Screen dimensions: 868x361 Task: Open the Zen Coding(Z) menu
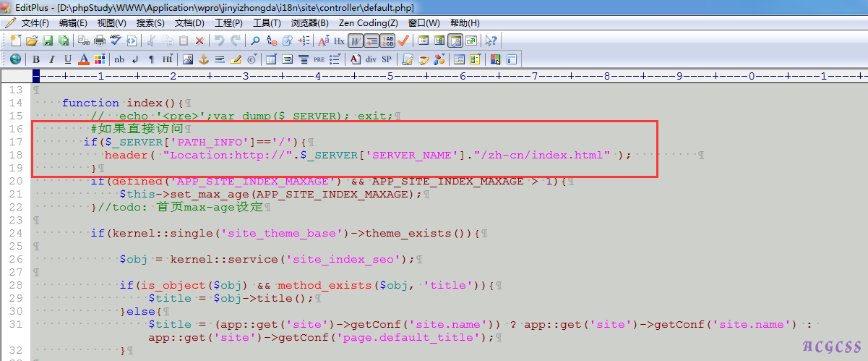coord(369,22)
